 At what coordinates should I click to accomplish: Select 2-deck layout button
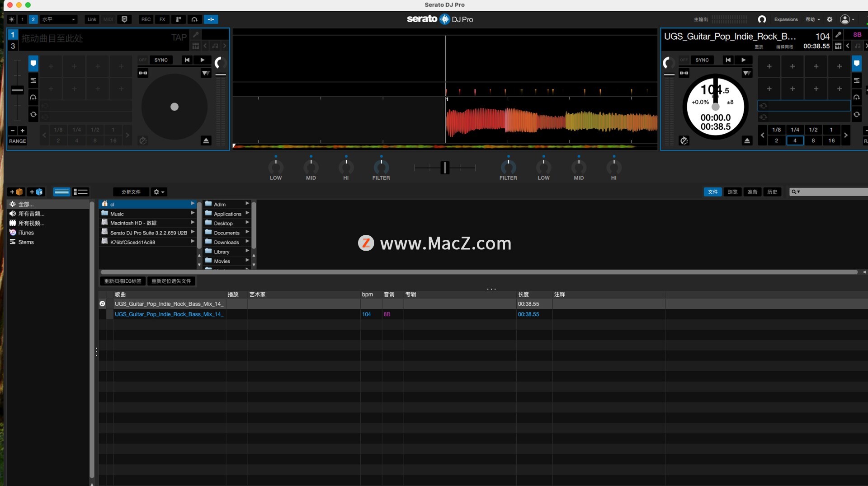[x=33, y=19]
